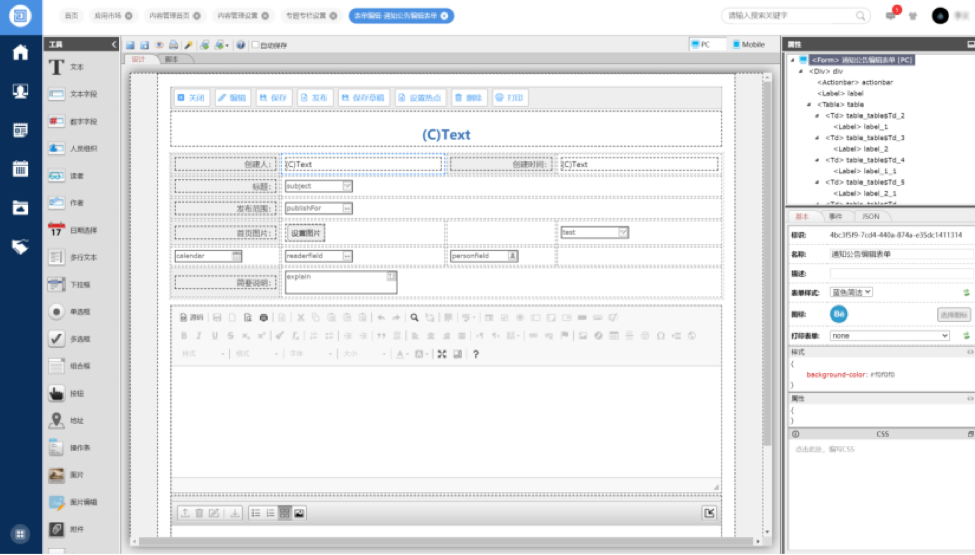Click the round blue form icon preview
The width and height of the screenshot is (975, 555).
pos(839,314)
